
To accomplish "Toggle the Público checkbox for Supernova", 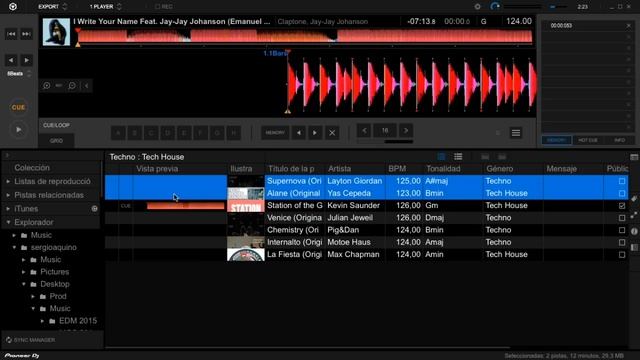I will 622,181.
